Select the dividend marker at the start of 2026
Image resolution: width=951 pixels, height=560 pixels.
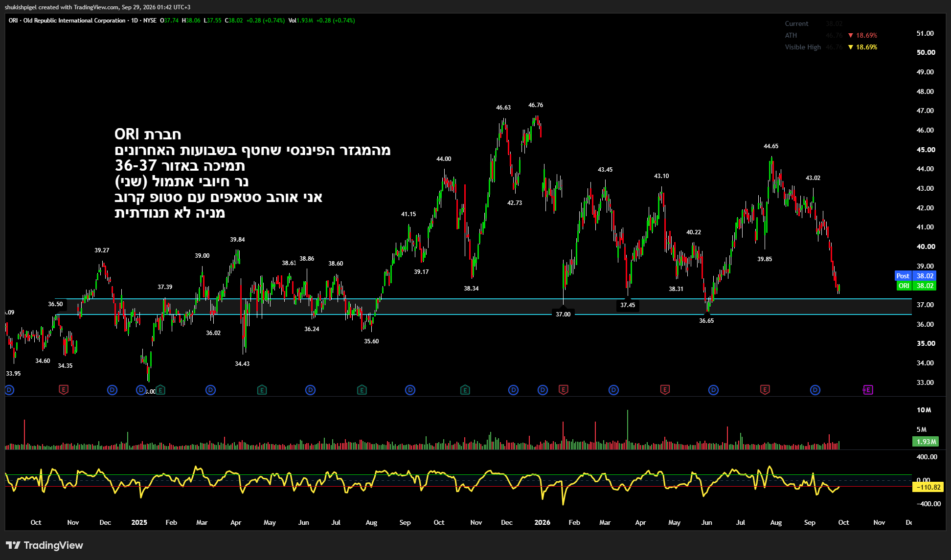click(x=543, y=390)
